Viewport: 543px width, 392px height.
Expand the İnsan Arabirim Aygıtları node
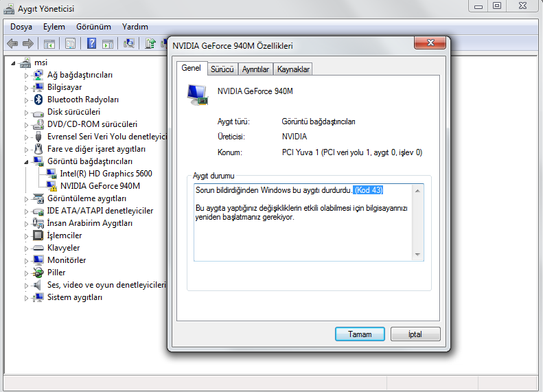pyautogui.click(x=26, y=224)
